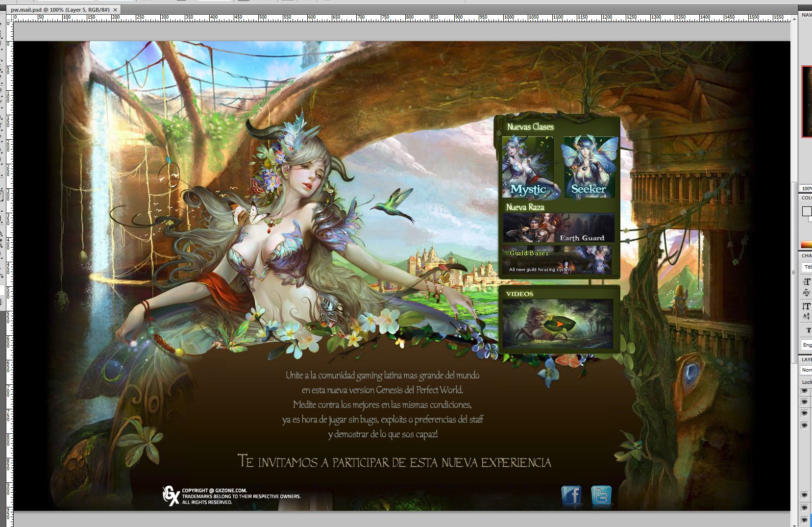The image size is (812, 527).
Task: Close the pw.mail.psd document tab
Action: coord(115,10)
